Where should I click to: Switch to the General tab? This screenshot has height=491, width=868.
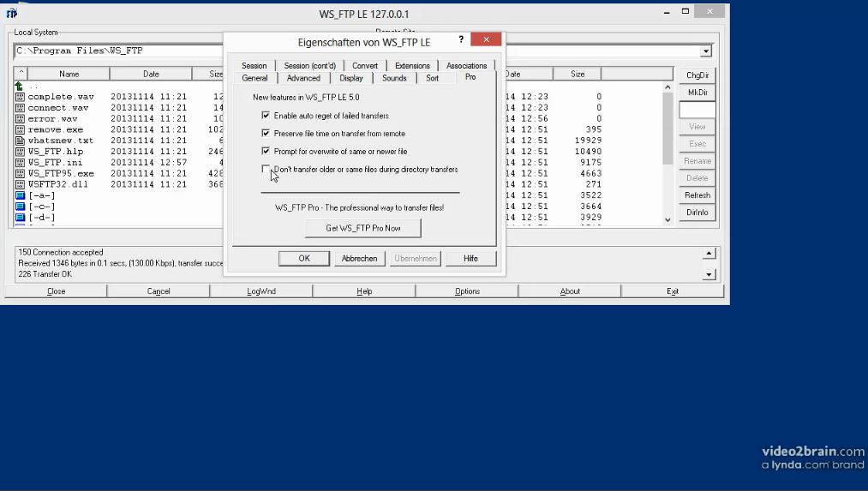254,78
